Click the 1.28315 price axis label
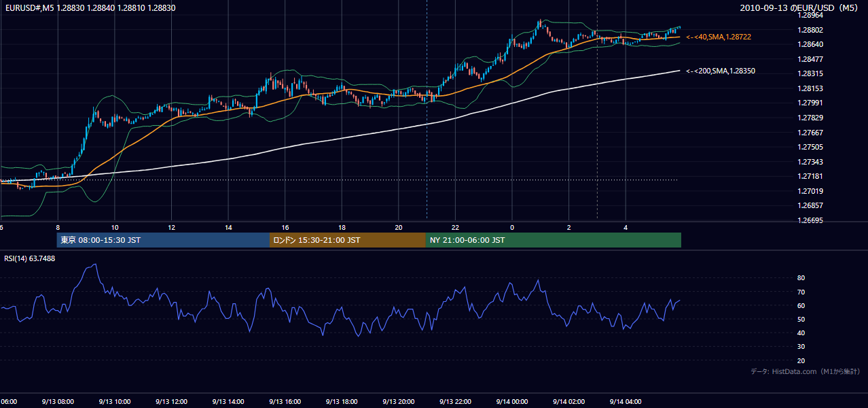The width and height of the screenshot is (868, 408). 810,73
